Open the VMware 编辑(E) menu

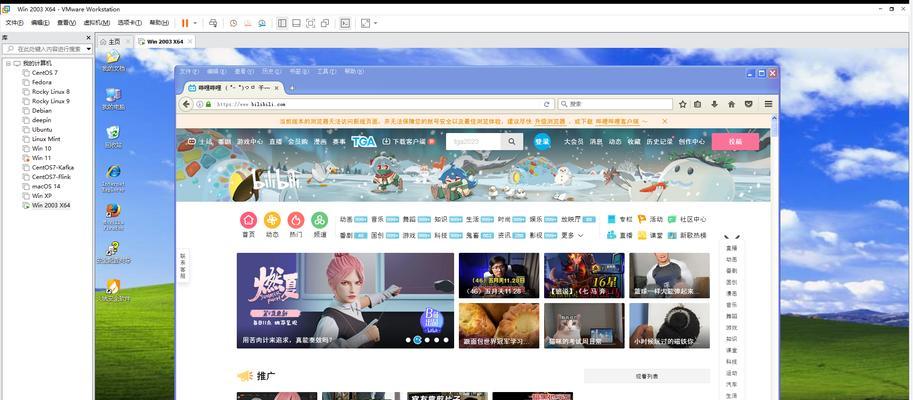click(40, 23)
